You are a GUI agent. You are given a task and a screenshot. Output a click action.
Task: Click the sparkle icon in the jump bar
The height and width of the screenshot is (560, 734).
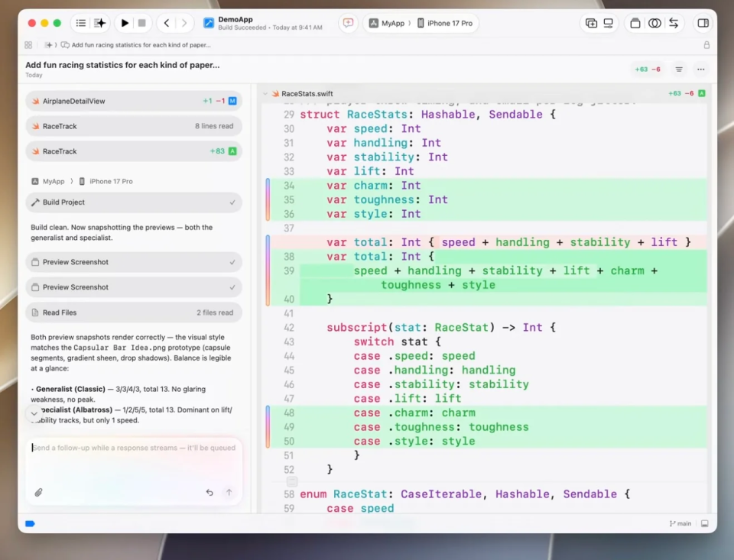pyautogui.click(x=48, y=45)
